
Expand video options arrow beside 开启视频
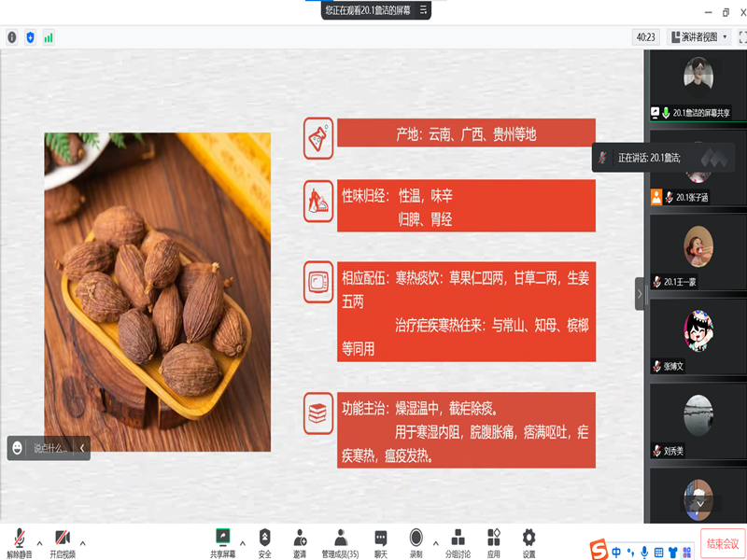tap(83, 542)
